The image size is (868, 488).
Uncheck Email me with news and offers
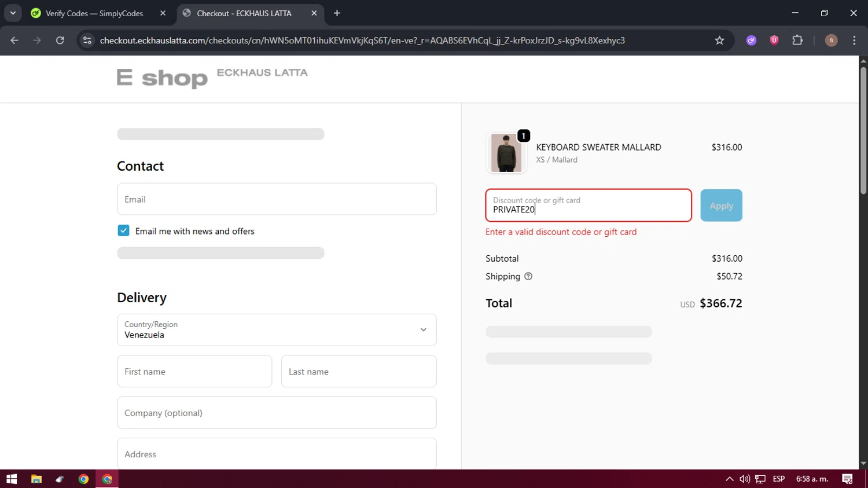tap(123, 230)
